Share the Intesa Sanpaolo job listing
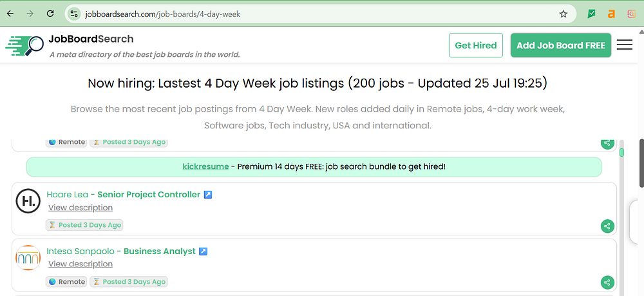644x296 pixels. pos(607,282)
